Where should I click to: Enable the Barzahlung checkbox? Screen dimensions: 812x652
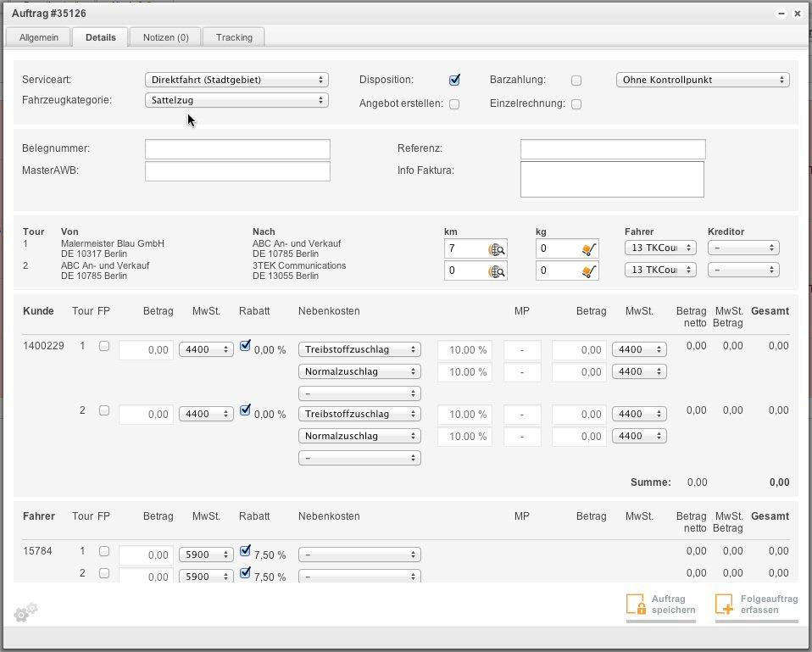[x=576, y=81]
